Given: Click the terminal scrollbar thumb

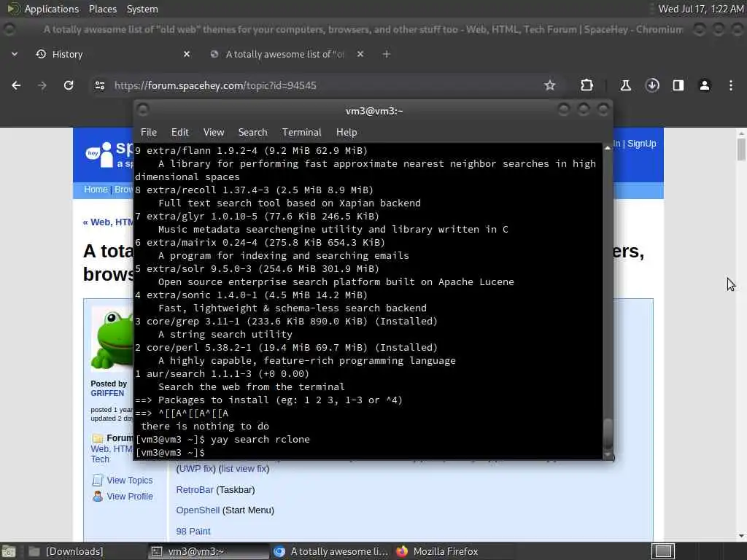Looking at the screenshot, I should pos(608,433).
